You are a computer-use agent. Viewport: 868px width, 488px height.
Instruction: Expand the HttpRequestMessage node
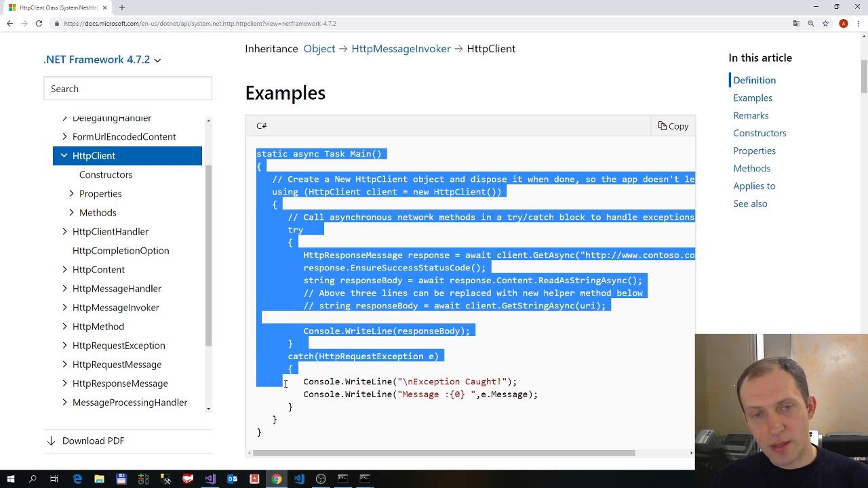[64, 365]
